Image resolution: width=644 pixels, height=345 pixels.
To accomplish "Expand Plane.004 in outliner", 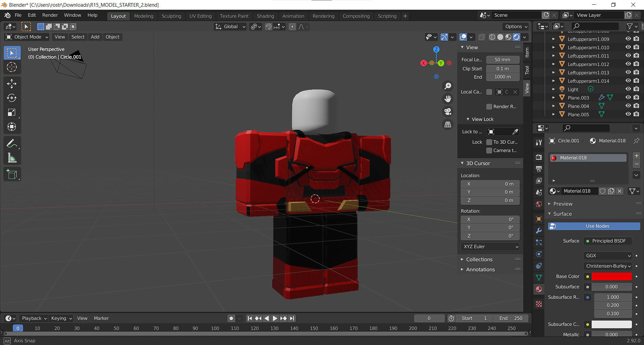I will coord(553,106).
